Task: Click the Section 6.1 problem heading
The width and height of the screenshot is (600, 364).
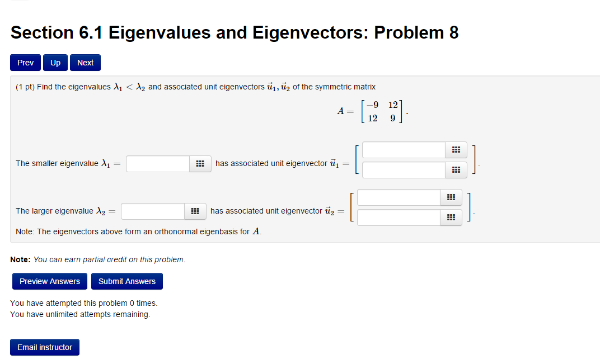Action: point(235,32)
